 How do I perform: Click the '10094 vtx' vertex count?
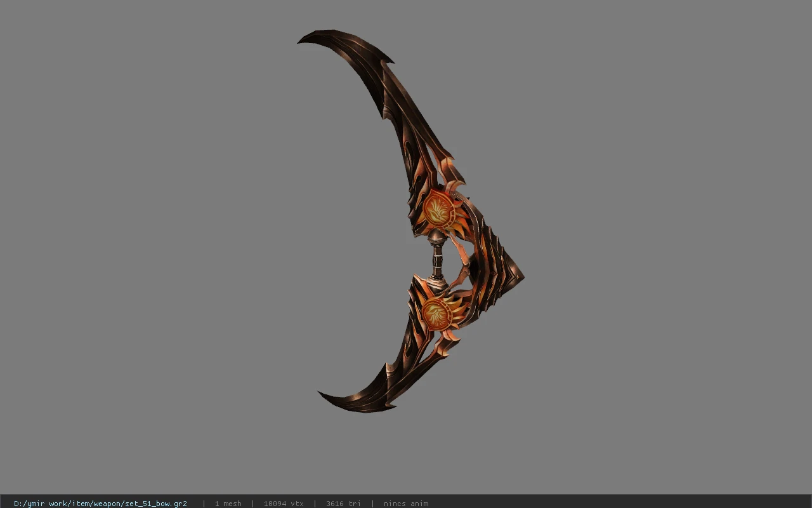284,504
